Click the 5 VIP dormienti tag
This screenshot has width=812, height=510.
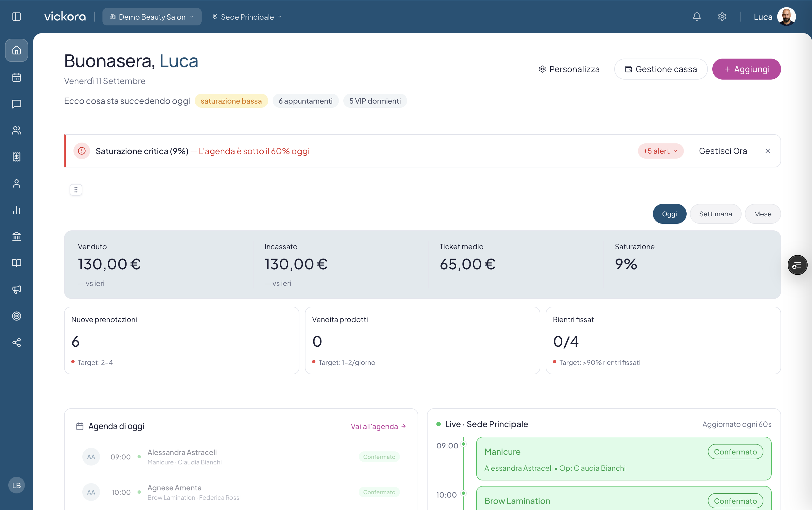tap(375, 101)
